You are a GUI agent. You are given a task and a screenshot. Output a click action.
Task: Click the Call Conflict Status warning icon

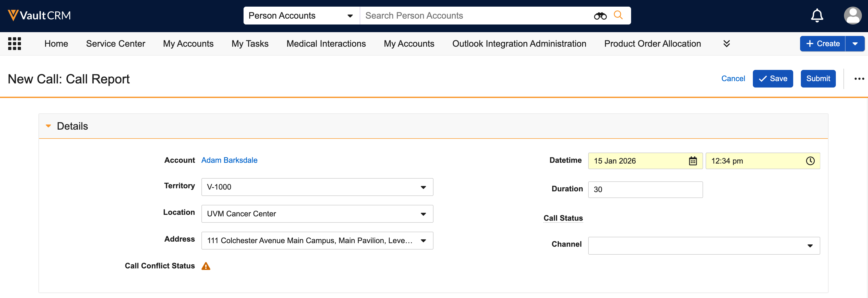point(206,266)
